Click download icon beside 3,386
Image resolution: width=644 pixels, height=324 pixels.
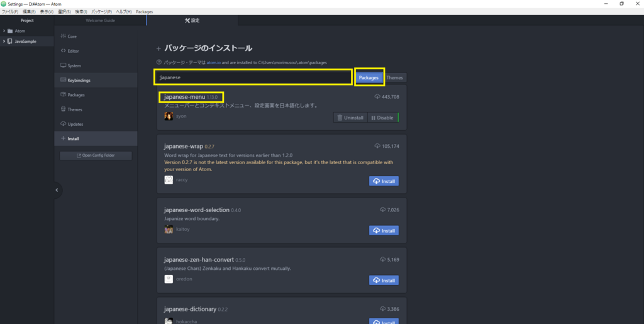point(383,309)
